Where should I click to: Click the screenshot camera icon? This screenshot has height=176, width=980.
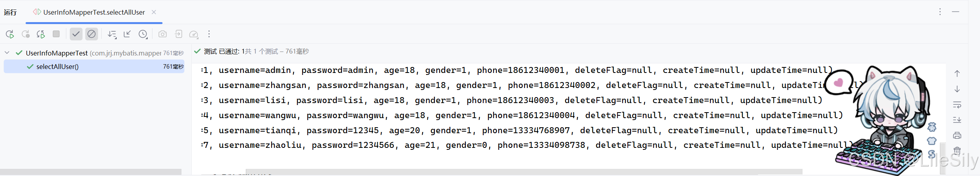(162, 34)
